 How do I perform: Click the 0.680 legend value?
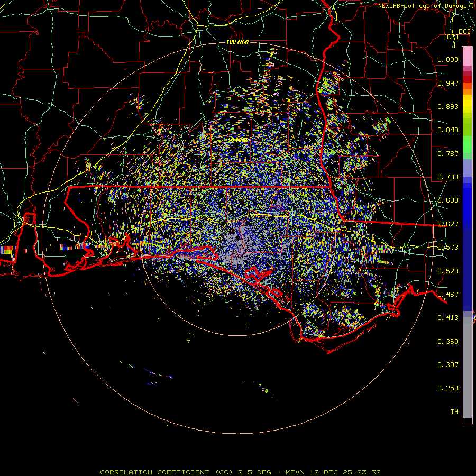(x=448, y=200)
